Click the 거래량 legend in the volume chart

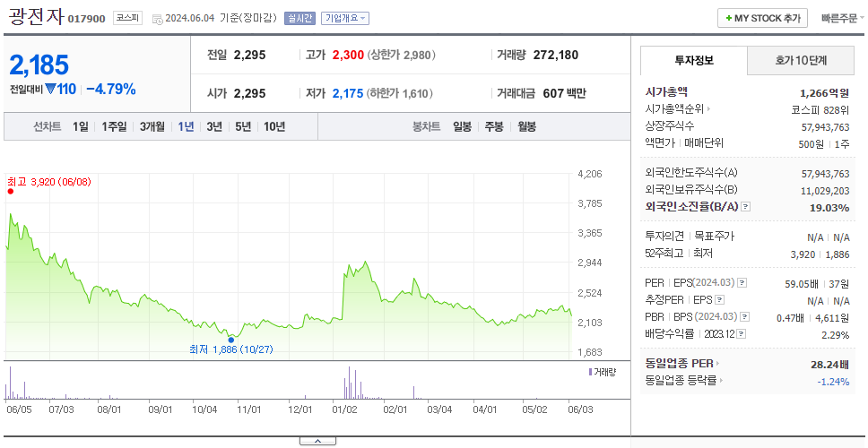click(602, 372)
